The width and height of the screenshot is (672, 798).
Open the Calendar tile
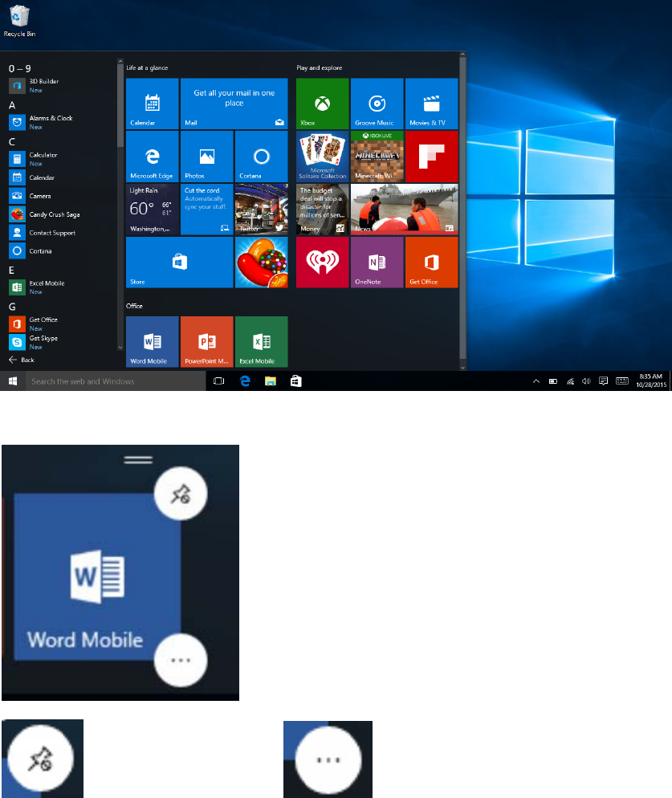[x=153, y=104]
